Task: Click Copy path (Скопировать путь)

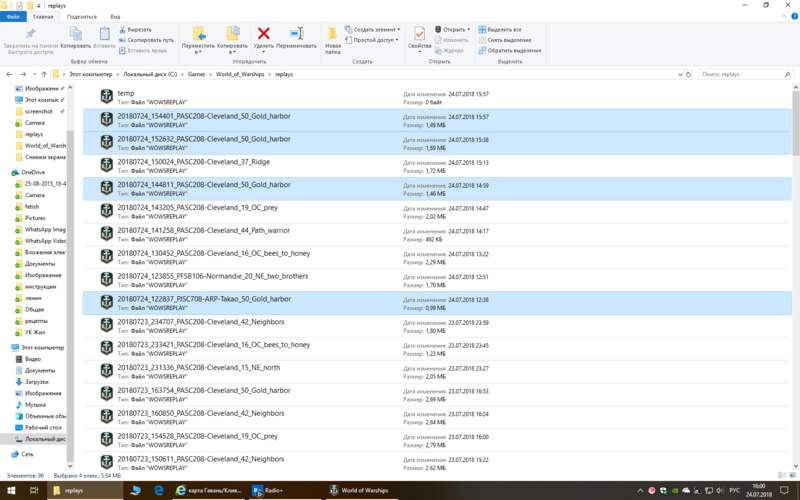Action: click(x=146, y=40)
